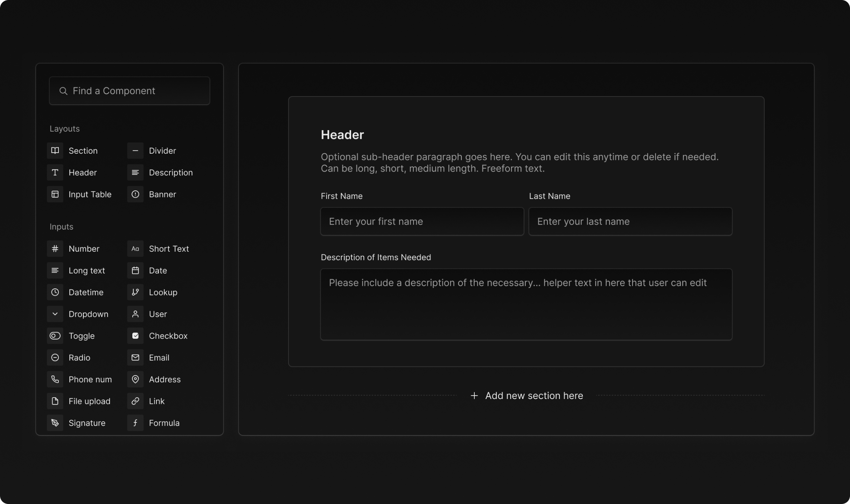Viewport: 850px width, 504px height.
Task: Click Add new section here
Action: pyautogui.click(x=526, y=395)
